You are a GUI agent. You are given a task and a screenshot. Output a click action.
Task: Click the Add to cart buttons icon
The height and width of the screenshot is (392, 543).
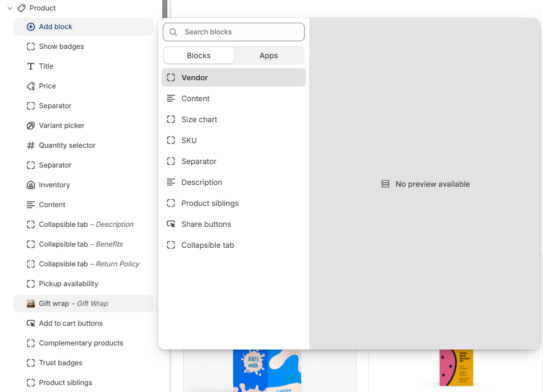(x=31, y=323)
